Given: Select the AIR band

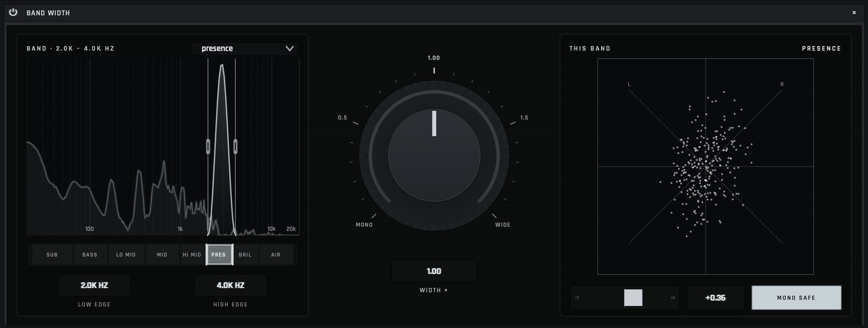Looking at the screenshot, I should tap(276, 255).
